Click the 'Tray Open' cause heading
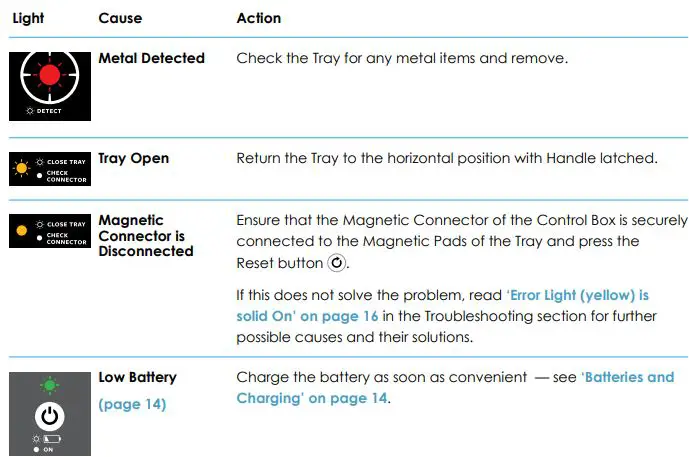The height and width of the screenshot is (457, 689). [x=133, y=158]
